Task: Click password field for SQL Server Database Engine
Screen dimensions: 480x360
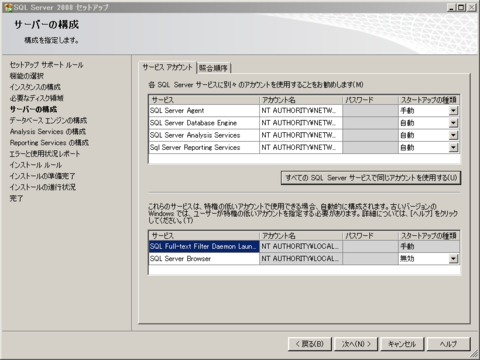Action: point(370,123)
